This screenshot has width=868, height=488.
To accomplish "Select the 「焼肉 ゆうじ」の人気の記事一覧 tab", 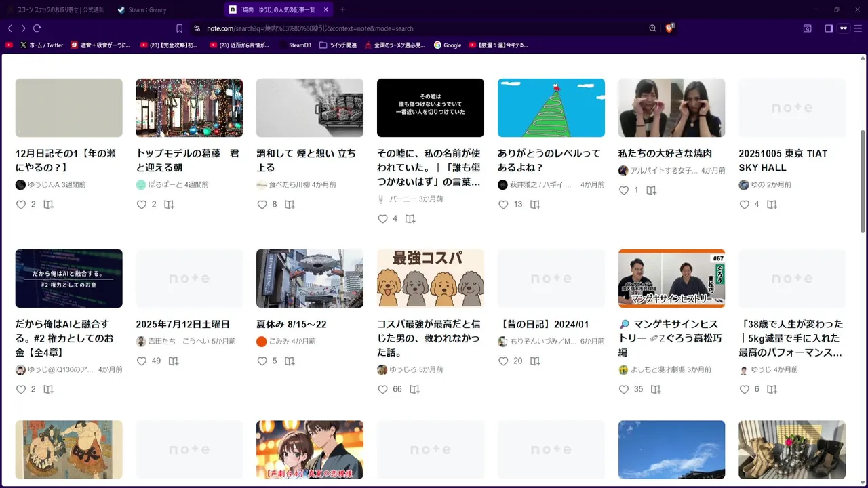I will point(279,9).
